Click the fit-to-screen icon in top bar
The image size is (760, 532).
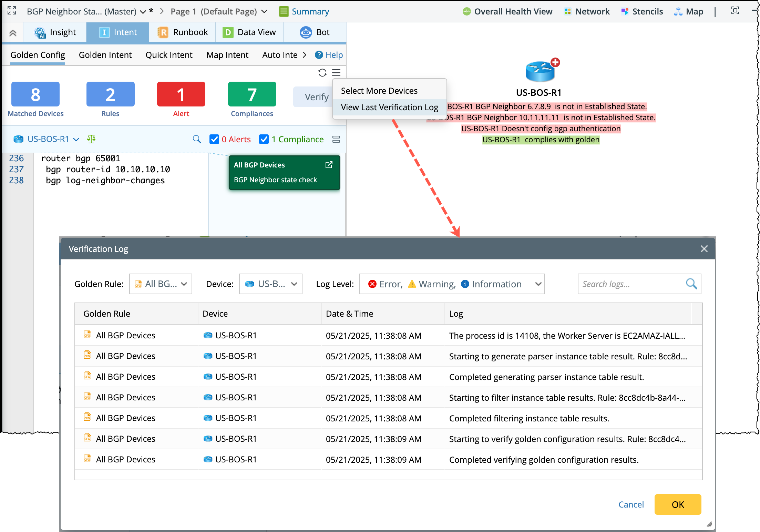pos(735,11)
